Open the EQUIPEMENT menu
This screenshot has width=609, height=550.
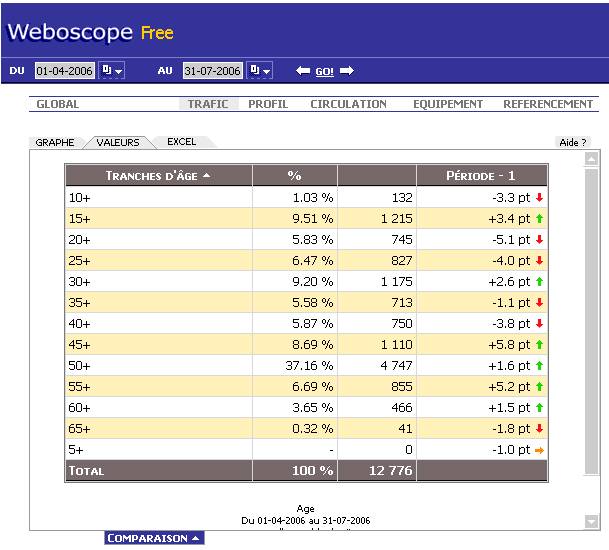pos(448,104)
